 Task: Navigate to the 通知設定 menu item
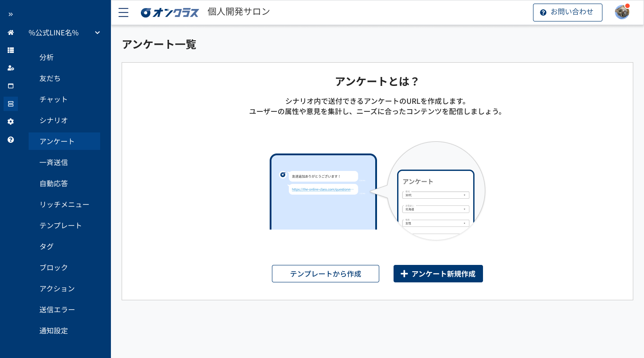coord(53,331)
